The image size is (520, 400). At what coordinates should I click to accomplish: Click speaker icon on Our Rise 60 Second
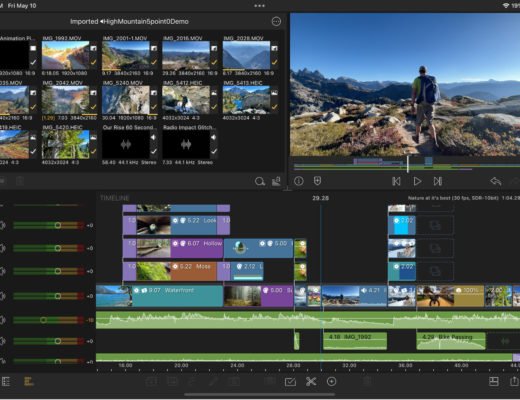[153, 137]
